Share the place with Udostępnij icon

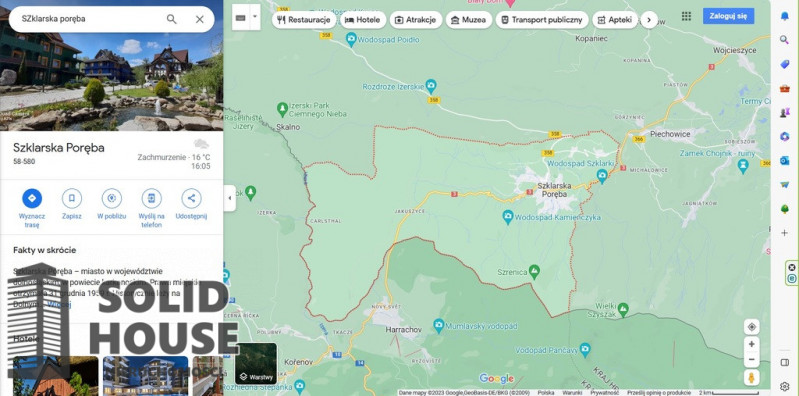tap(191, 198)
